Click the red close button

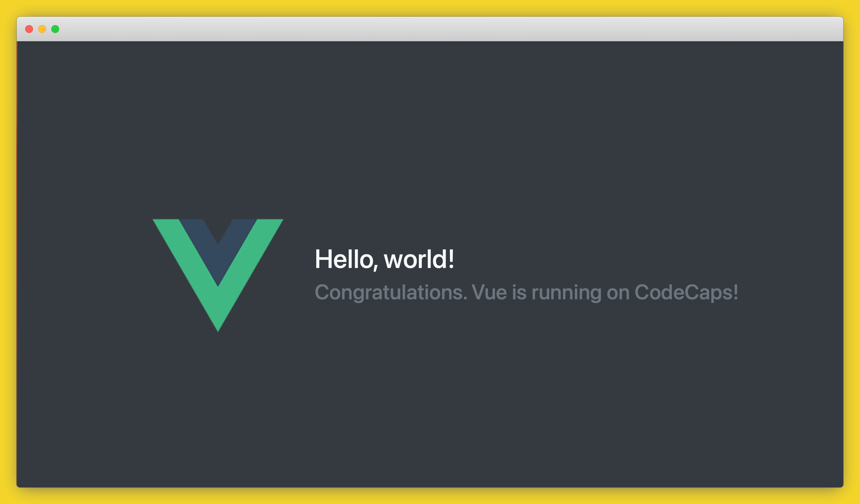(29, 29)
